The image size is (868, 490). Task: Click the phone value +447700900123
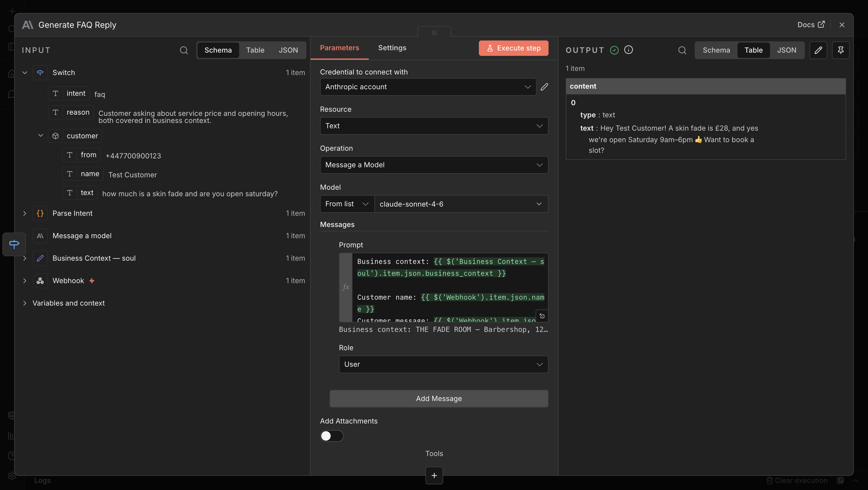[x=133, y=156]
